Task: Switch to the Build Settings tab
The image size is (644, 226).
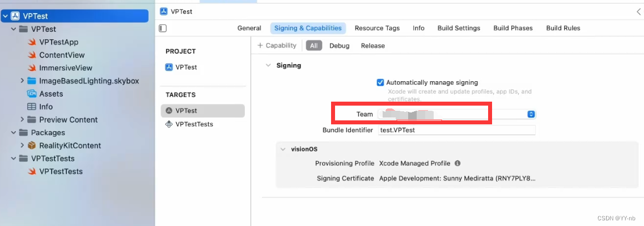Action: (x=459, y=28)
